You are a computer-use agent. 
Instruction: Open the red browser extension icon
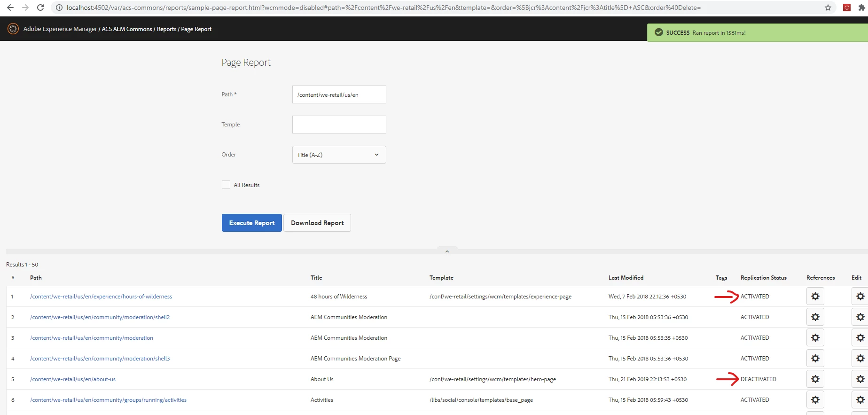[x=847, y=8]
